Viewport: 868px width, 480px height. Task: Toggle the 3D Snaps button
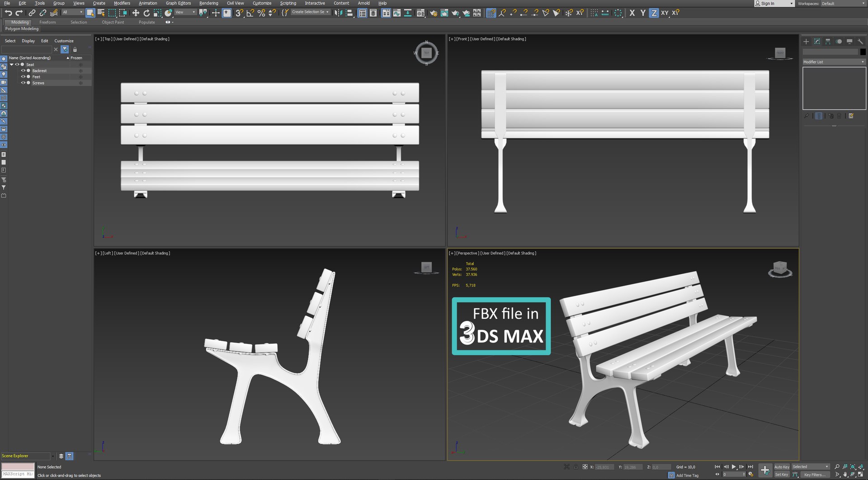click(x=240, y=13)
